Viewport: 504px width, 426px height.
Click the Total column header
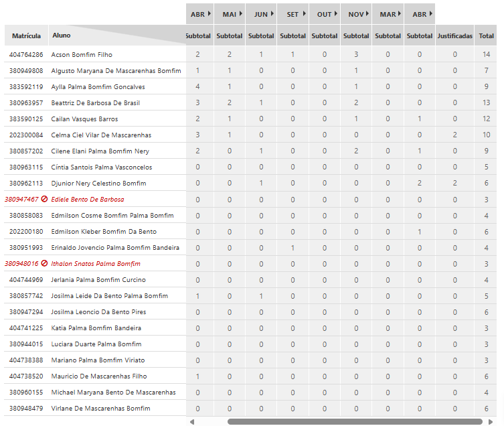coord(486,35)
